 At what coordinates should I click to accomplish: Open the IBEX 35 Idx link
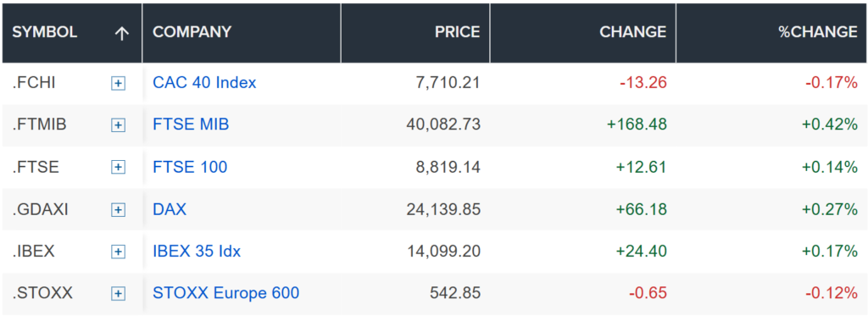coord(197,252)
